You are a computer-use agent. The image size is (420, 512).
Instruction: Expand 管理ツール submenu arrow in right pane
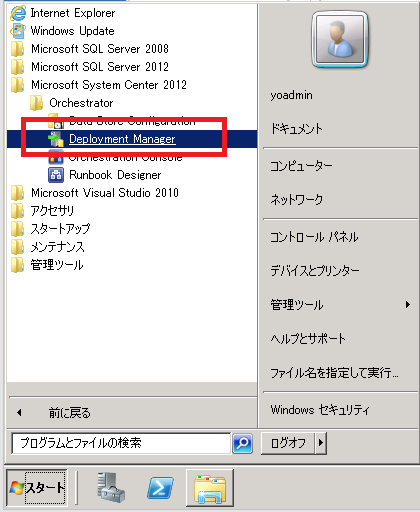(408, 305)
